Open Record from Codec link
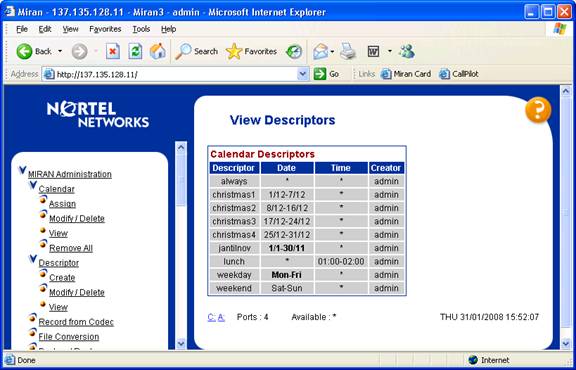This screenshot has height=370, width=576. [x=76, y=322]
